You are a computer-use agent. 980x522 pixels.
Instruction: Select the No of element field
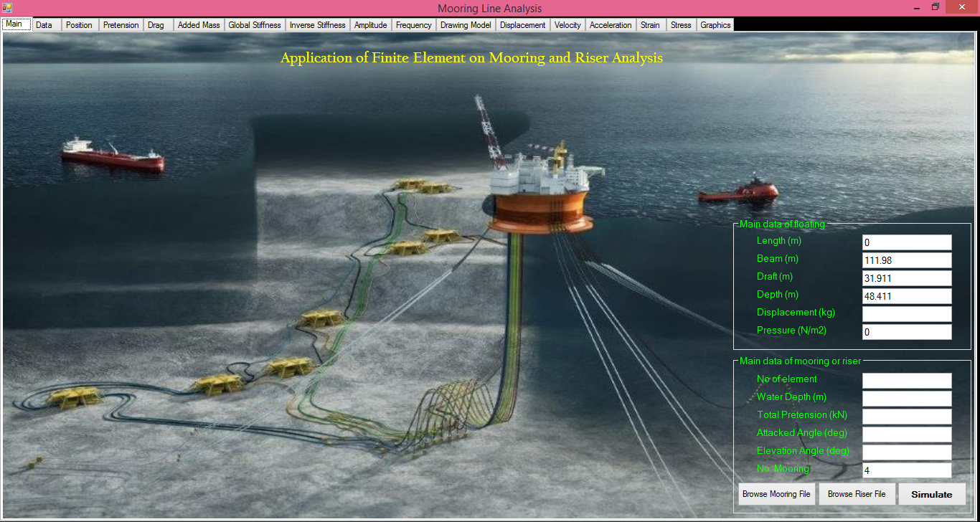(907, 381)
